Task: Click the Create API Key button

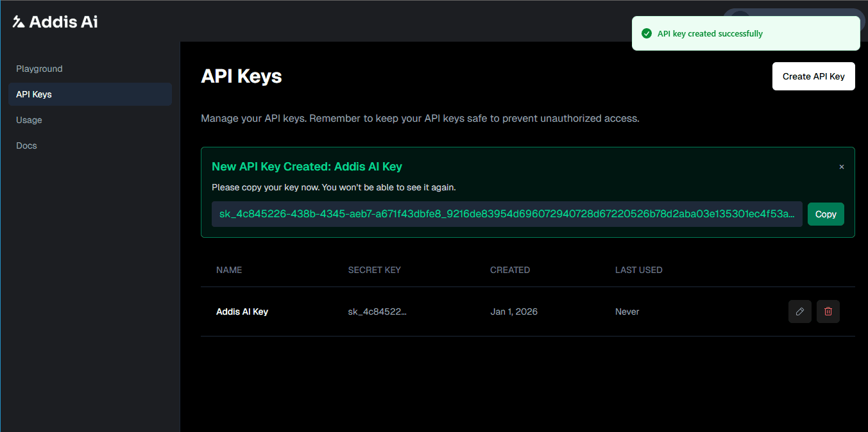Action: coord(813,76)
